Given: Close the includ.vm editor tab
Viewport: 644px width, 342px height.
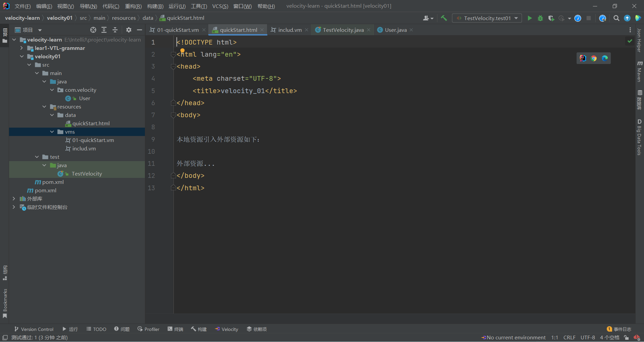Looking at the screenshot, I should point(307,30).
